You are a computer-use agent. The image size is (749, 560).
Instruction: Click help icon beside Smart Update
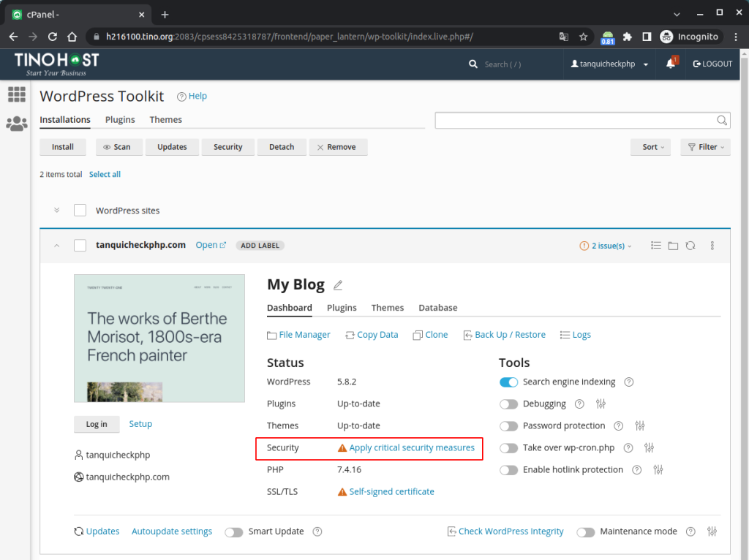pos(317,531)
